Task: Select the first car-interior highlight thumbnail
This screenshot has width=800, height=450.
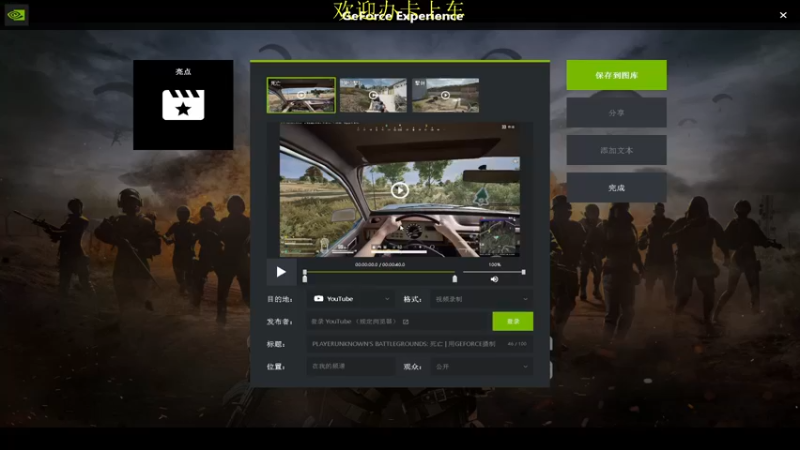Action: coord(301,95)
